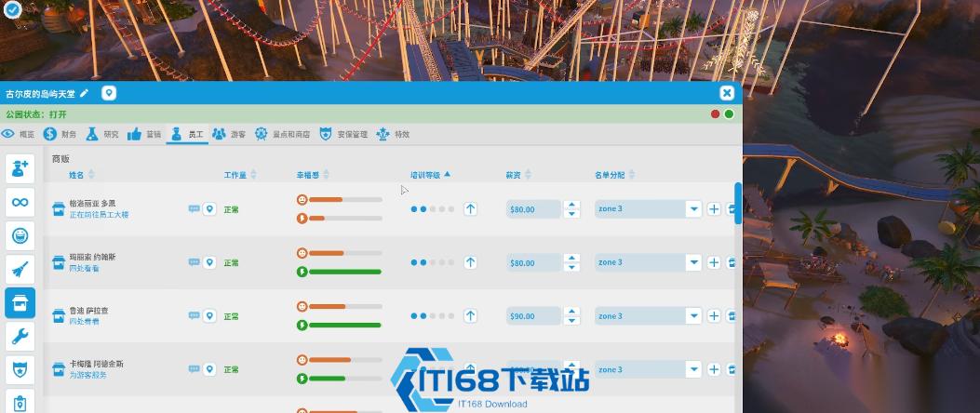The width and height of the screenshot is (980, 413).
Task: Add roster with plus for 玛丽索 约翰斯
Action: [714, 263]
